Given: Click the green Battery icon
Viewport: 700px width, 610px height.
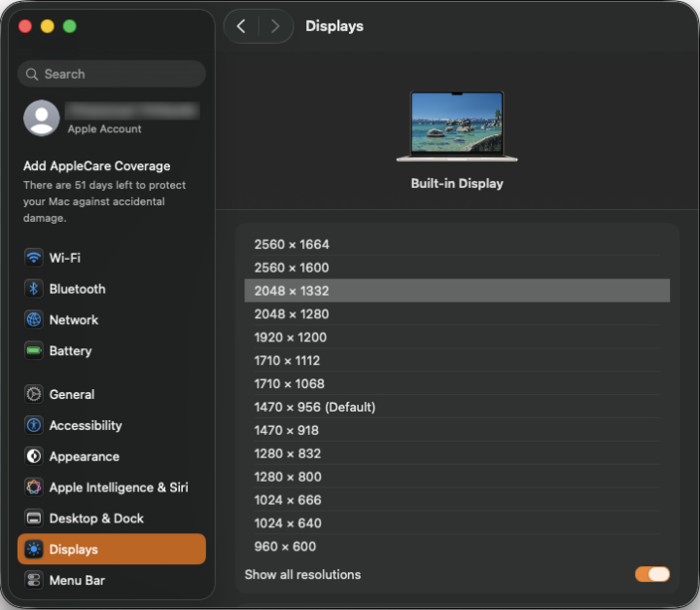Looking at the screenshot, I should (34, 351).
